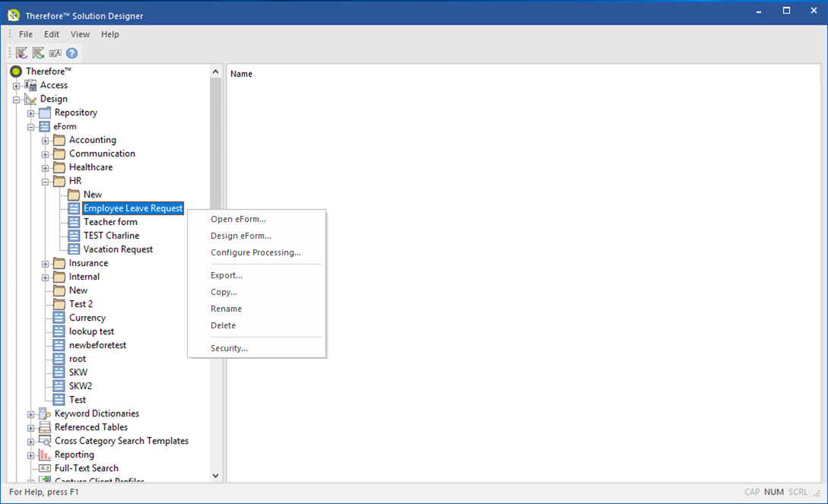Expand the Insurance folder
Image resolution: width=828 pixels, height=504 pixels.
[x=44, y=262]
